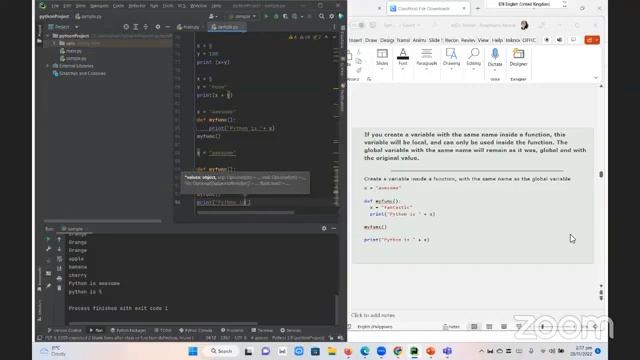The height and width of the screenshot is (360, 640).
Task: Switch to Slide Sorter view in PowerPoint
Action: coord(489,327)
